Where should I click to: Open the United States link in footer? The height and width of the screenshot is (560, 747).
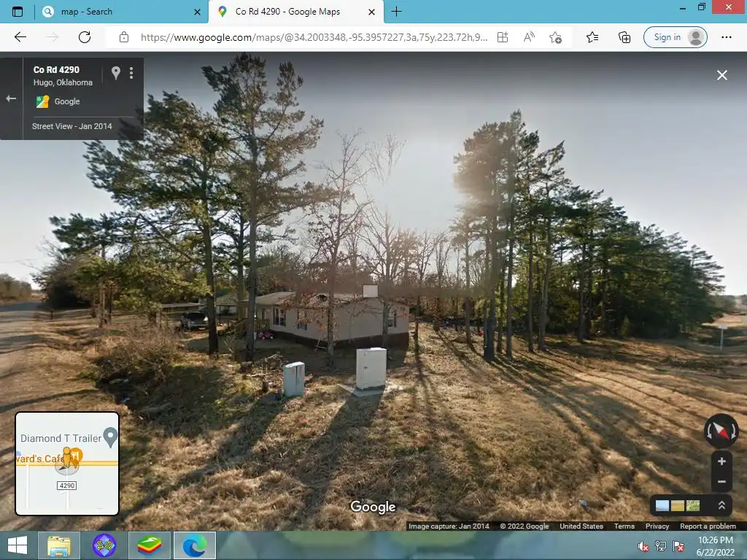(x=581, y=526)
